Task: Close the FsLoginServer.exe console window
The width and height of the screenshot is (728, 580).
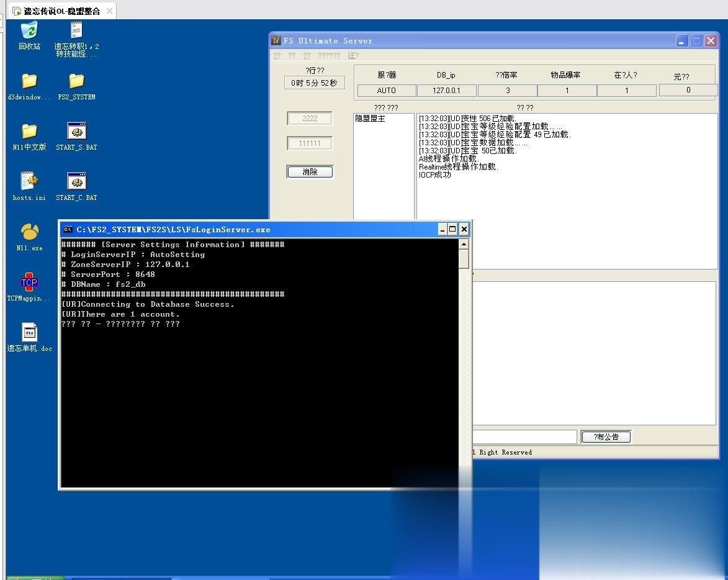Action: [464, 229]
